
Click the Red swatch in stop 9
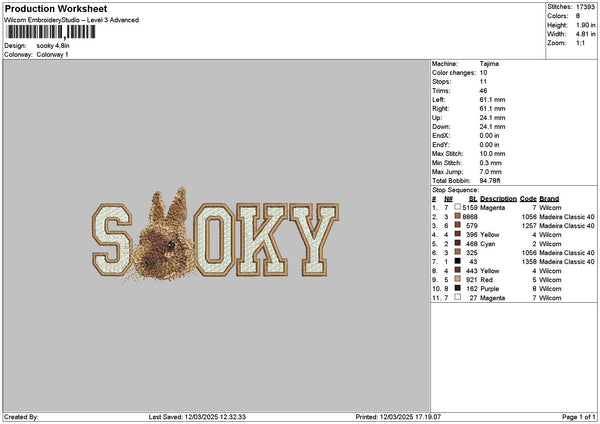[x=457, y=279]
